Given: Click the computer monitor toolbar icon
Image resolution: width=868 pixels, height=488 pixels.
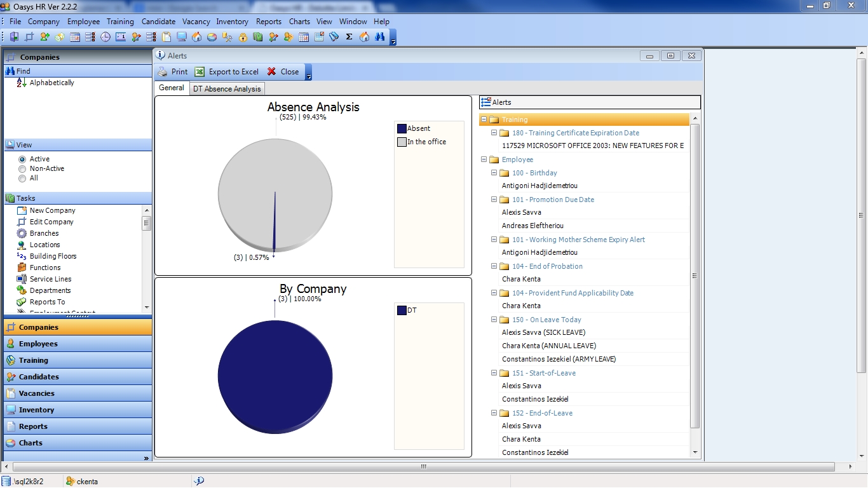Looking at the screenshot, I should click(182, 37).
